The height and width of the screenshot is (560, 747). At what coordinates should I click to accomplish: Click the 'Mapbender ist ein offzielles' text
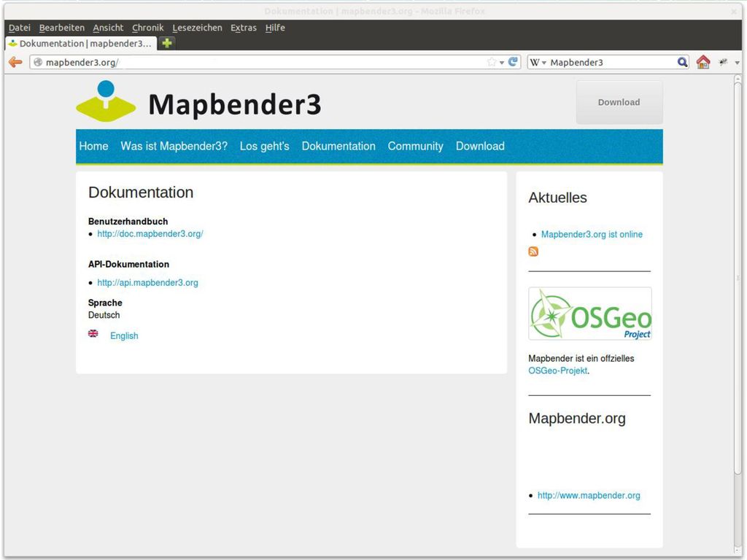point(581,358)
